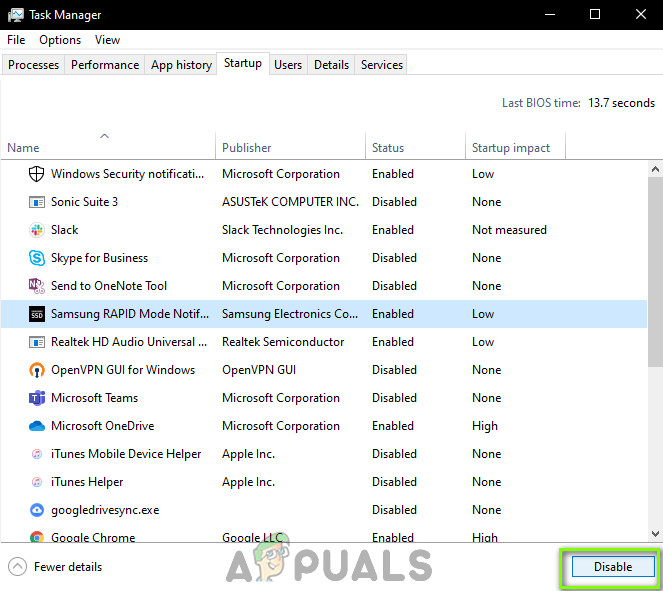Image resolution: width=663 pixels, height=591 pixels.
Task: Click the Sonic Suite 3 app icon
Action: [37, 202]
